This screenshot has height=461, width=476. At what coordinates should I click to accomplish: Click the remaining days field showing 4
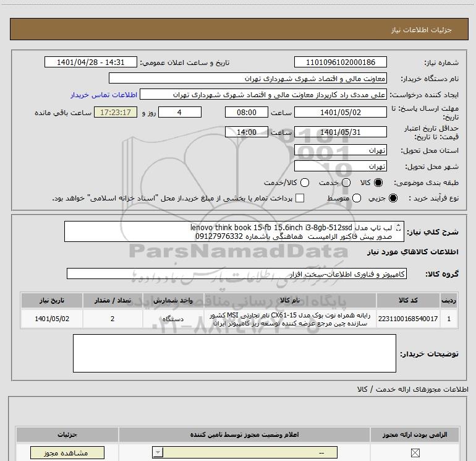tap(180, 112)
